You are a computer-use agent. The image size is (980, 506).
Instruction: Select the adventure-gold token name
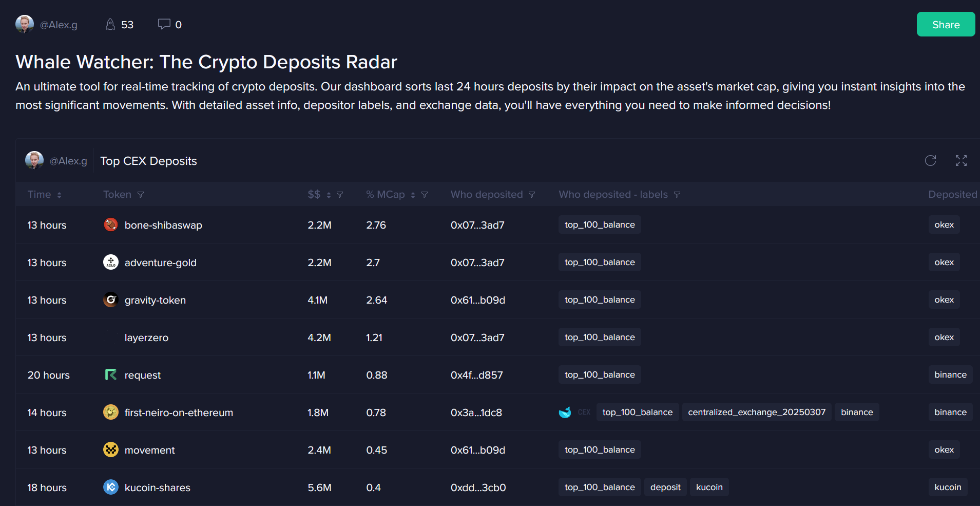click(160, 263)
